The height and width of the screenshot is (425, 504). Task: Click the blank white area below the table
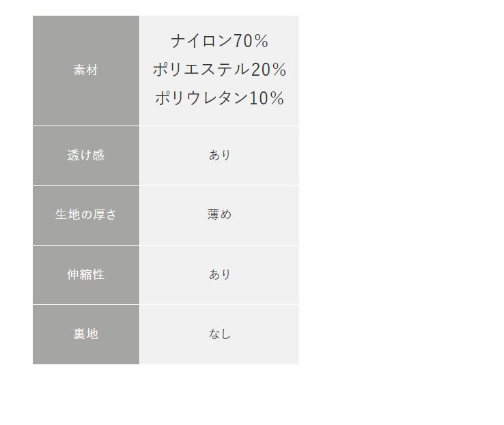click(205, 396)
